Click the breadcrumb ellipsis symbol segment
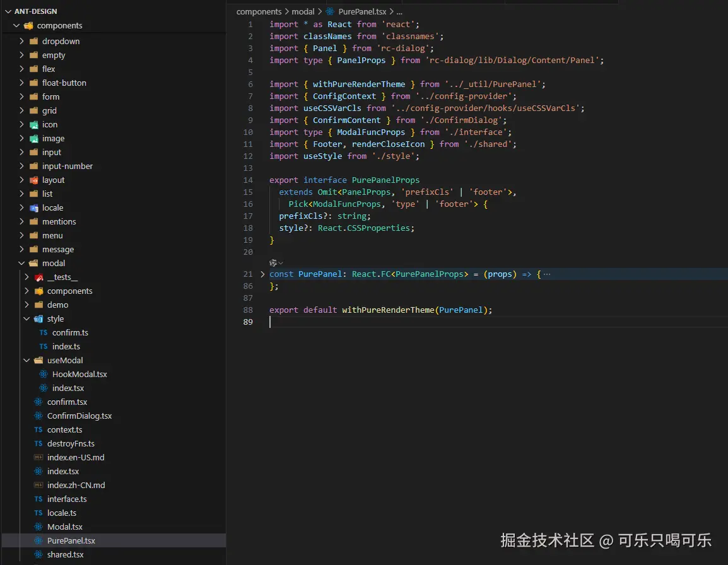 (399, 11)
